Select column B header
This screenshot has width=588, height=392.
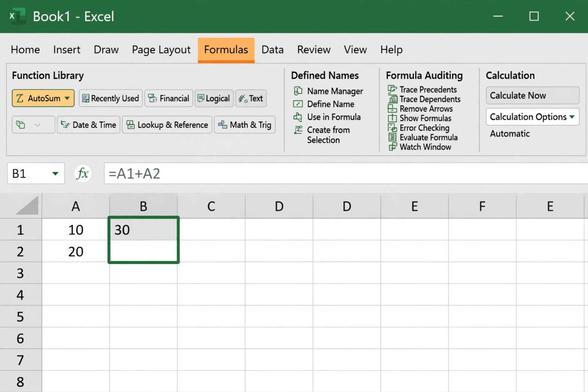click(x=143, y=206)
